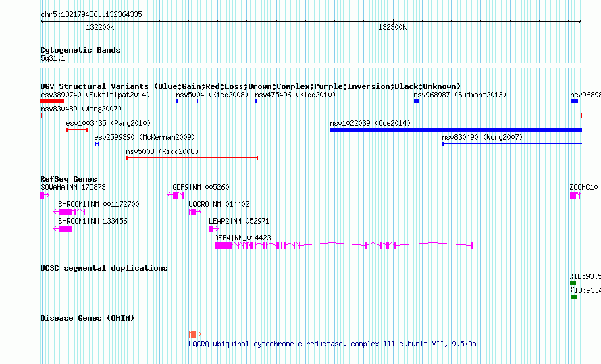Open the esv1003435 (Pang2010) label

click(x=108, y=123)
